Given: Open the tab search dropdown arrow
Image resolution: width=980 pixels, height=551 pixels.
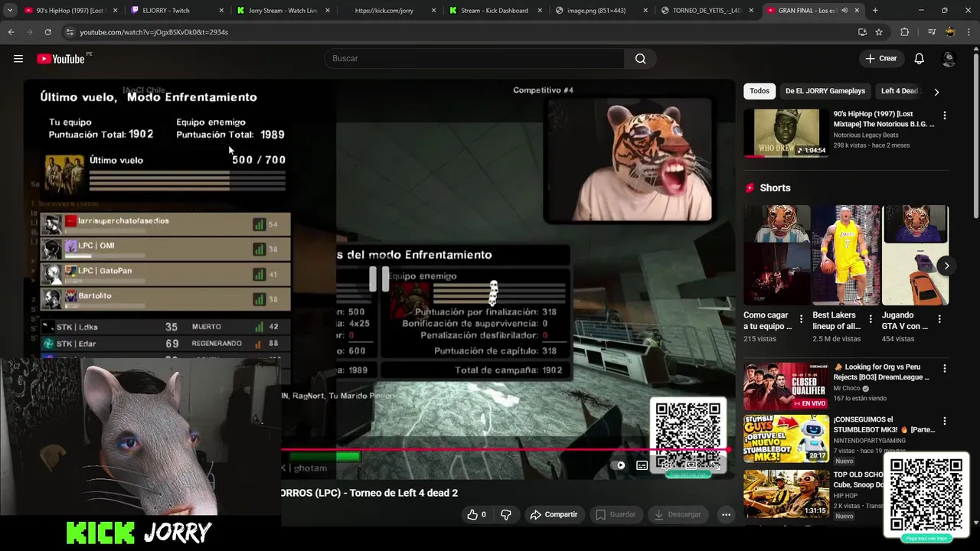Looking at the screenshot, I should [10, 11].
